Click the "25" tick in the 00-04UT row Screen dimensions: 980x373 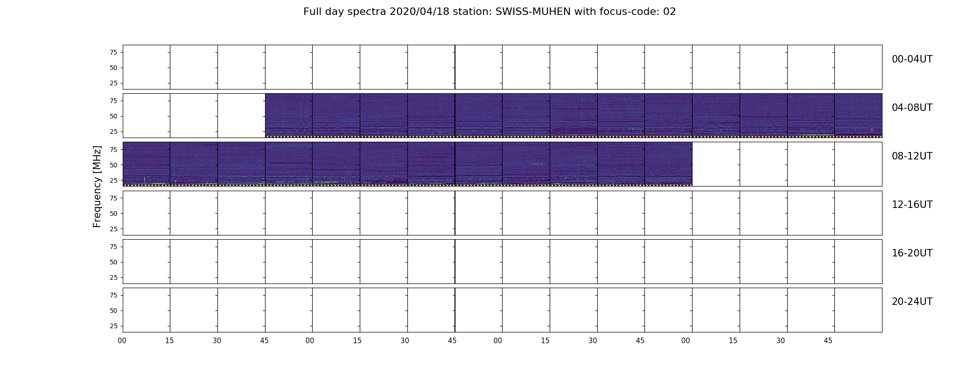point(113,83)
